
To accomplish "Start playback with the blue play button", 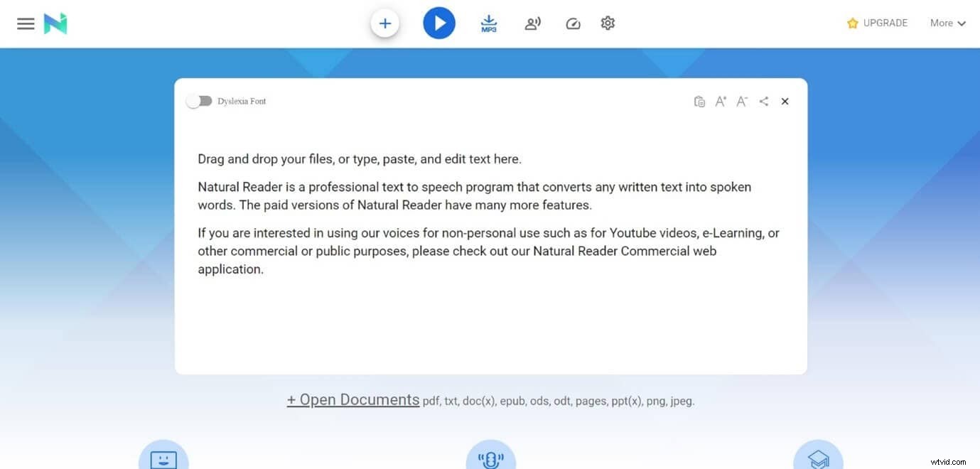I will coord(439,22).
